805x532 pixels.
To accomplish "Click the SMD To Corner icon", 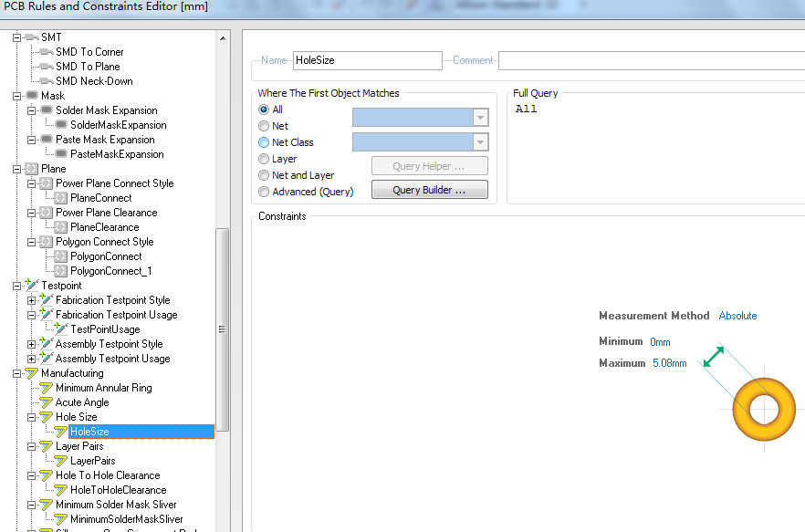I will click(x=47, y=52).
